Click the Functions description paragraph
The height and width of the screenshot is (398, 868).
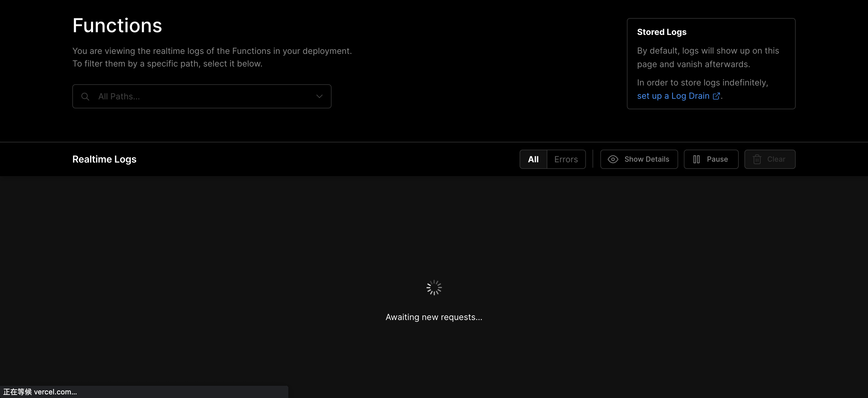pyautogui.click(x=212, y=57)
